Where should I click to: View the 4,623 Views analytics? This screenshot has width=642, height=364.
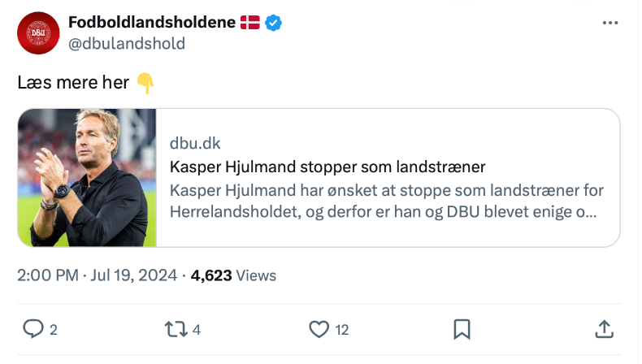[x=233, y=275]
